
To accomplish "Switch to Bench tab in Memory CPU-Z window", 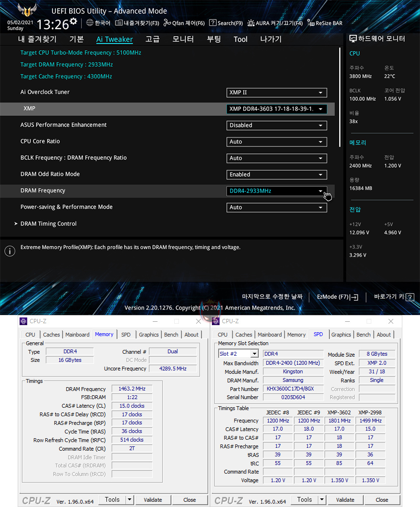I will click(x=171, y=335).
